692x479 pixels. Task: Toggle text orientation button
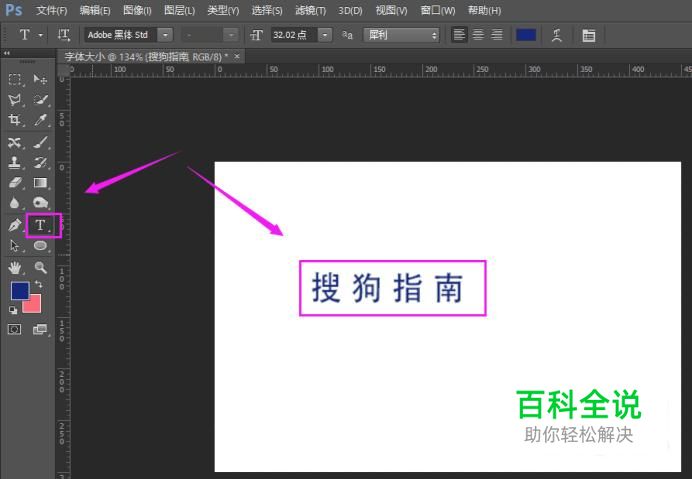pos(64,35)
